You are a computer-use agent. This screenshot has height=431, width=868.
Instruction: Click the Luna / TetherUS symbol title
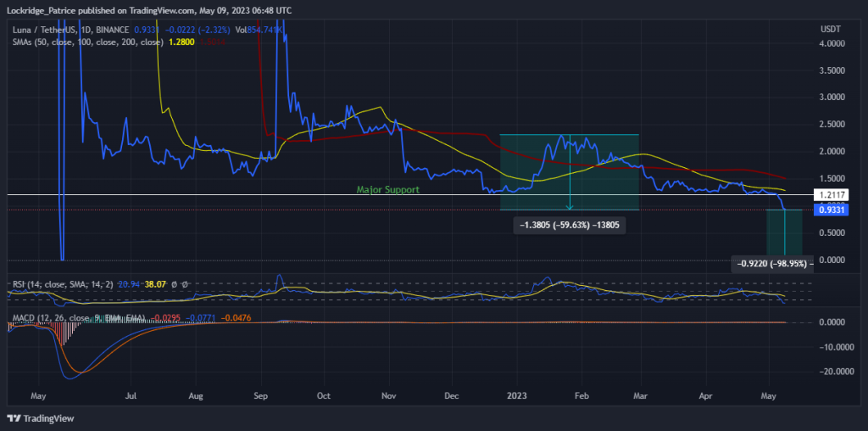pos(42,30)
